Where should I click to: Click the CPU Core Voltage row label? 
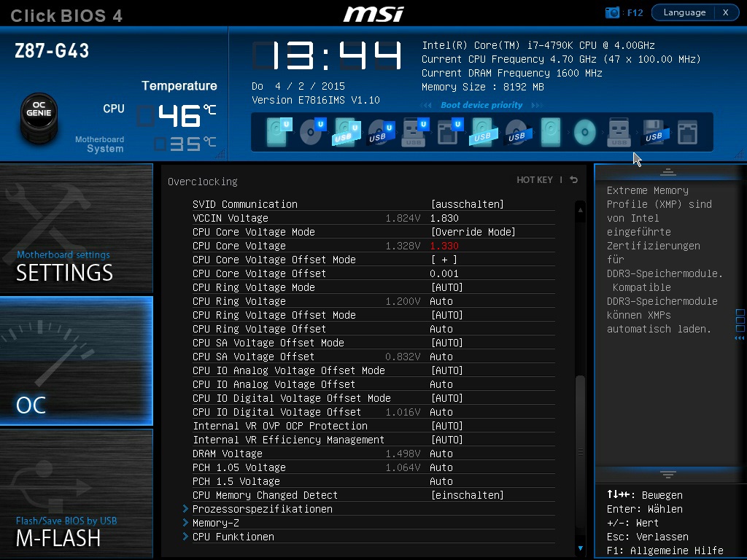click(239, 246)
